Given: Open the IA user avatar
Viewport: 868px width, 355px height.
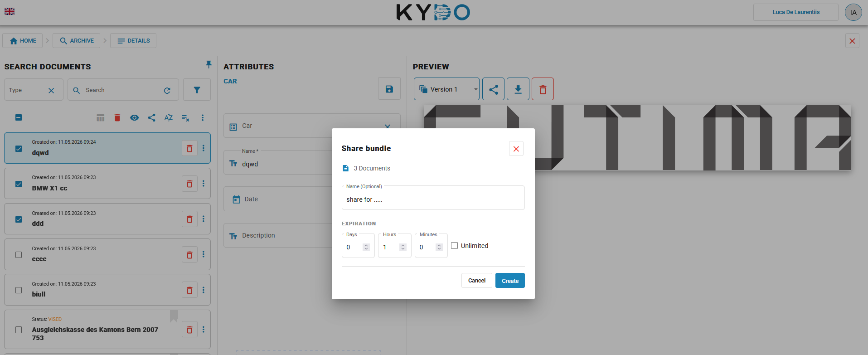Looking at the screenshot, I should tap(853, 12).
